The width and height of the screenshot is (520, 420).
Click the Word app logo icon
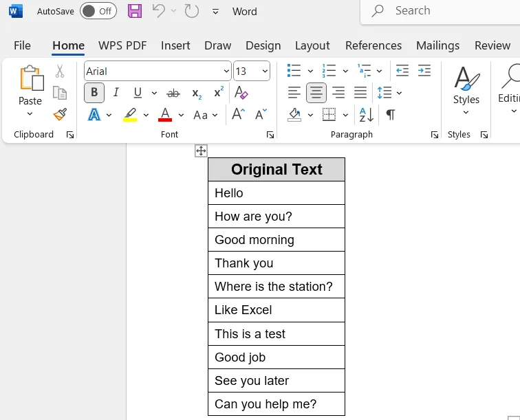(x=16, y=11)
